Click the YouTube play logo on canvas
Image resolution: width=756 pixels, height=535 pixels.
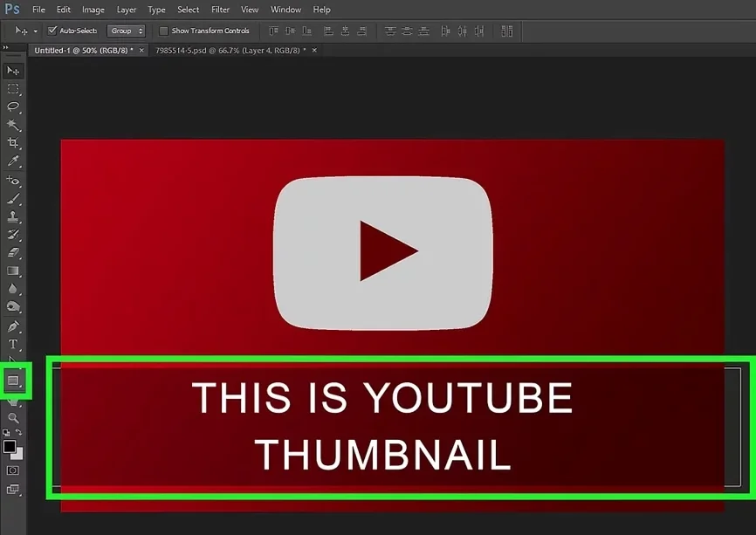pos(383,253)
